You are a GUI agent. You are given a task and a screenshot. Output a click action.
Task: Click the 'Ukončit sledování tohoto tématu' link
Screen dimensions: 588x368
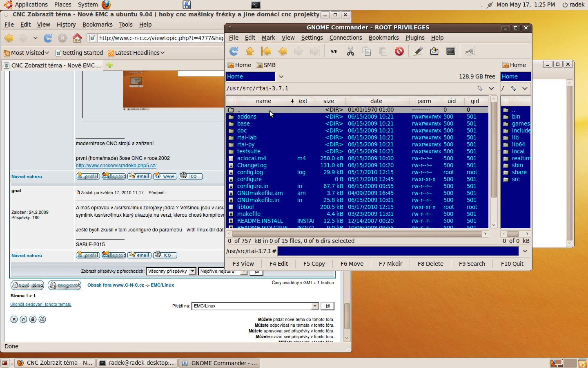(x=41, y=305)
